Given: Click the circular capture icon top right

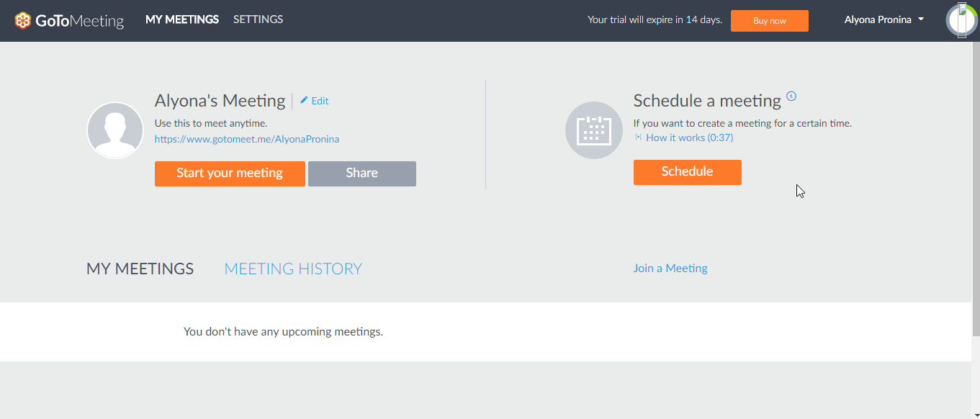Looking at the screenshot, I should point(961,19).
